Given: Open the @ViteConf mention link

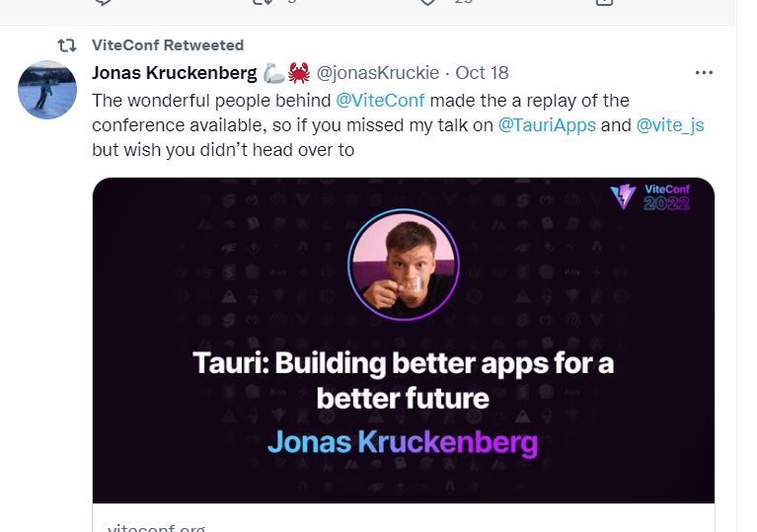Looking at the screenshot, I should tap(380, 101).
